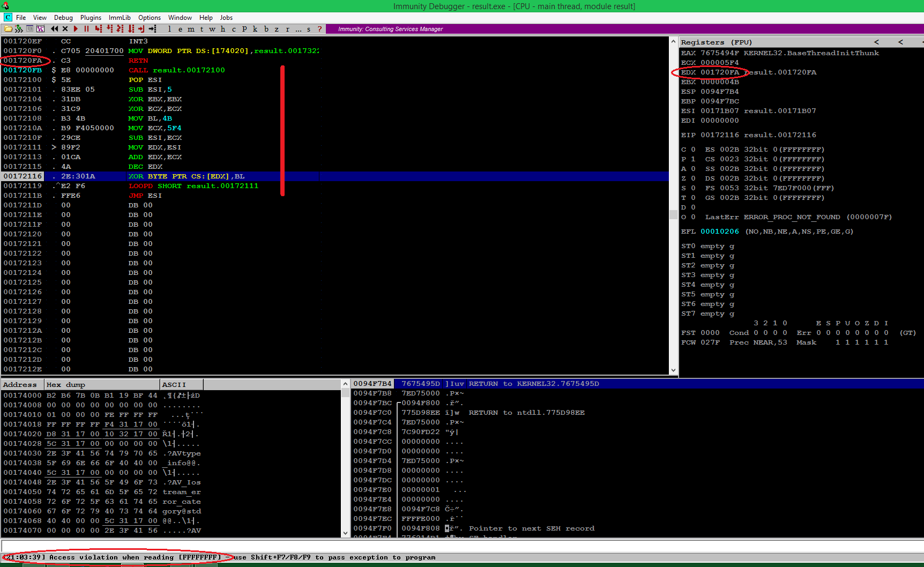Click Execute till return icon
Viewport: 924px width, 567px height.
pos(141,29)
